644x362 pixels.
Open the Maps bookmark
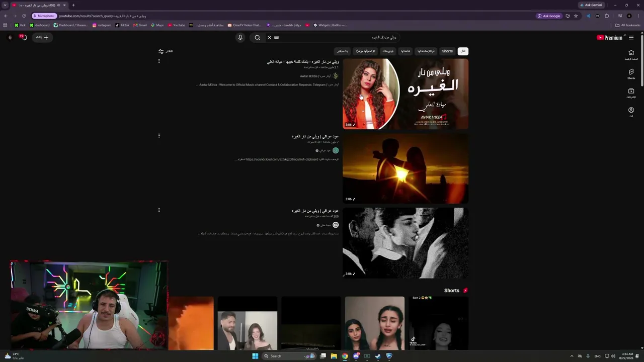[157, 25]
